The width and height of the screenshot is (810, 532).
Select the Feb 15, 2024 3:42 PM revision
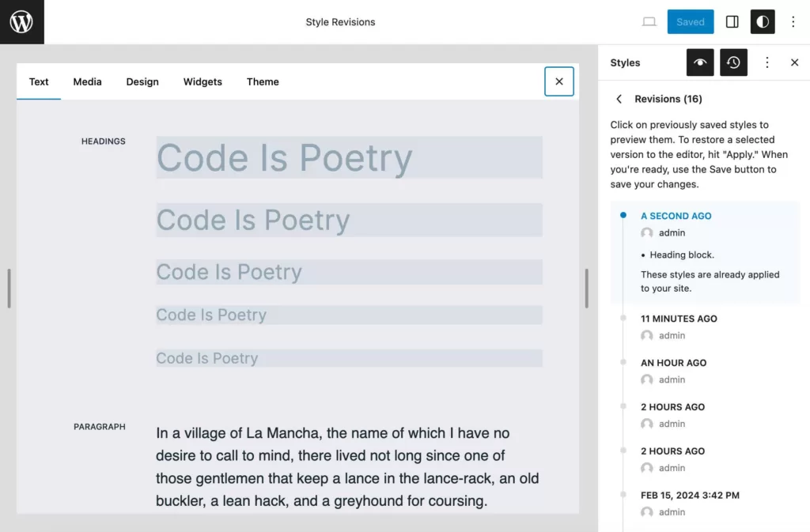[x=690, y=496]
